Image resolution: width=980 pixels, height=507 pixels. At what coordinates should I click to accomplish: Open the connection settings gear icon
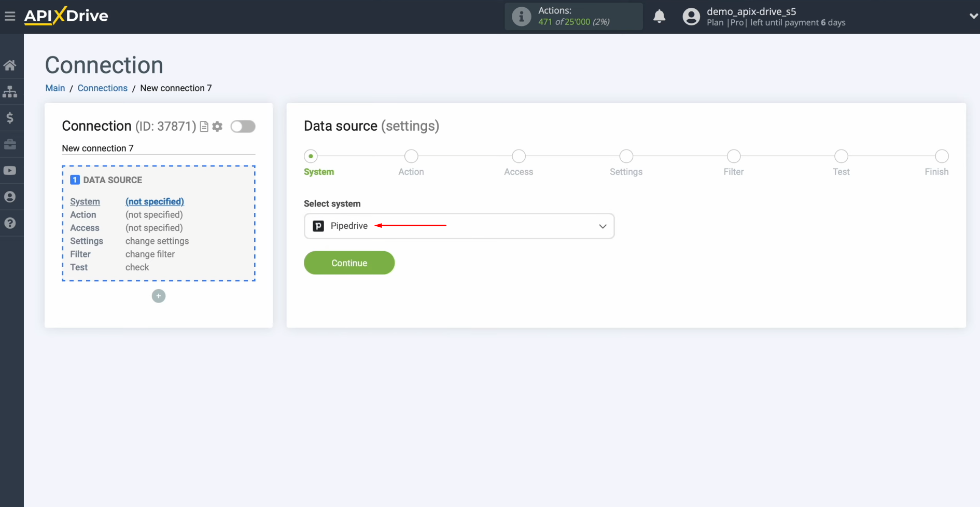(x=217, y=126)
